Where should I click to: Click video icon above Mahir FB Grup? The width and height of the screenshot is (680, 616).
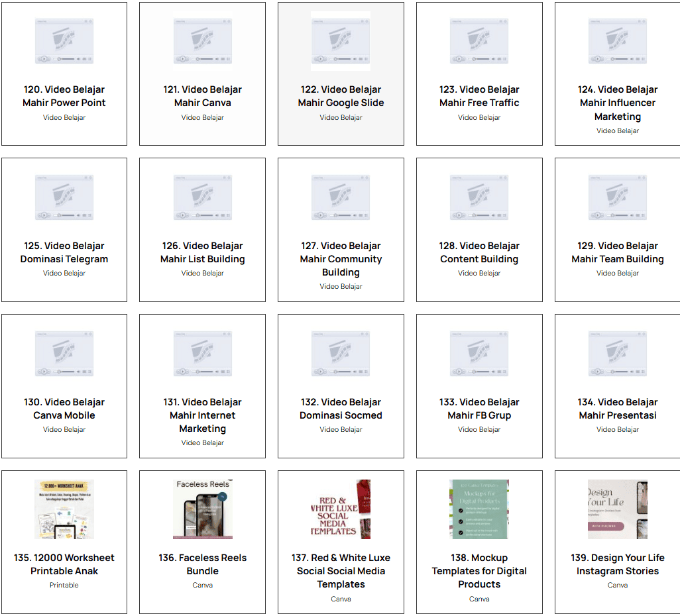479,354
